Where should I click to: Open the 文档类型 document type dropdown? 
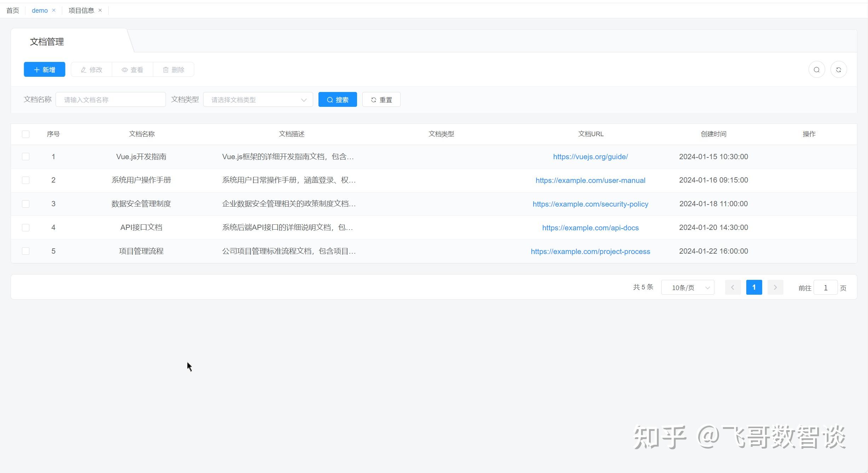258,99
